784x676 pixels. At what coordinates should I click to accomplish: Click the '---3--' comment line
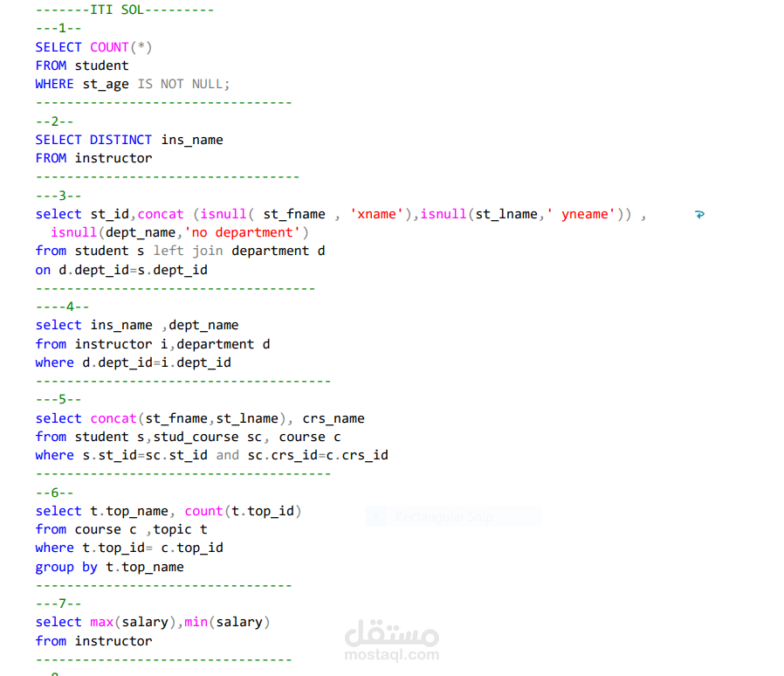click(x=58, y=196)
